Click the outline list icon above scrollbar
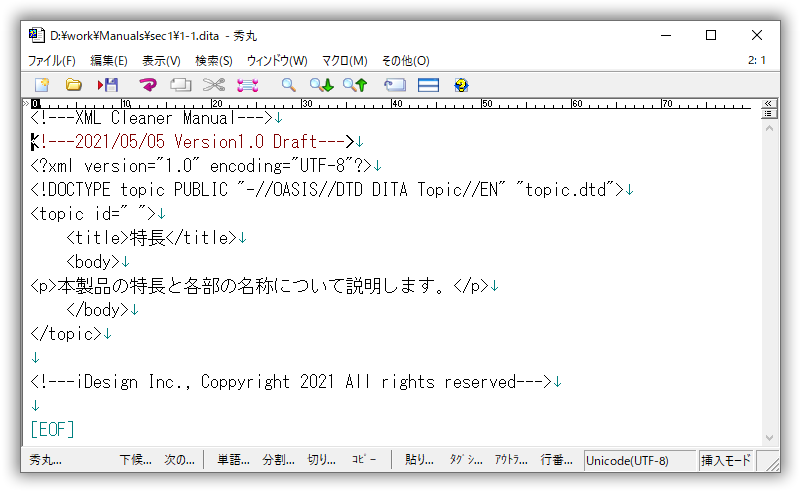801x493 pixels. [767, 113]
